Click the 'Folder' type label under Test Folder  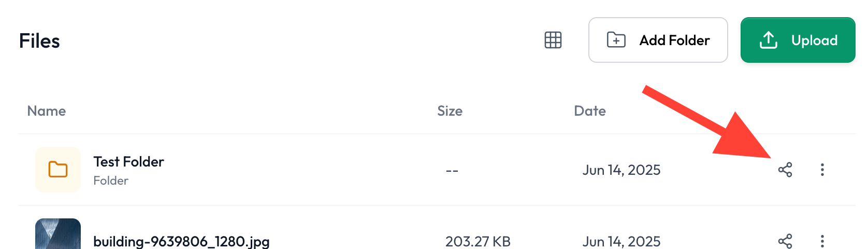111,181
